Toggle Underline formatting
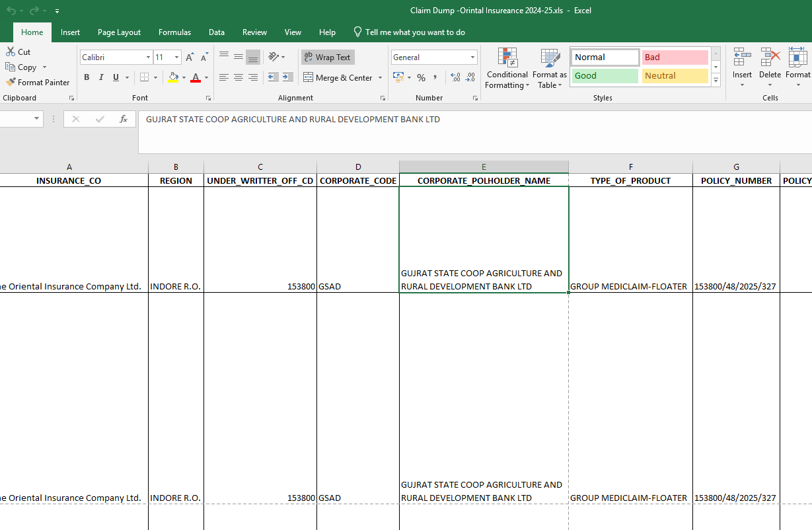Viewport: 812px width, 530px height. 116,77
